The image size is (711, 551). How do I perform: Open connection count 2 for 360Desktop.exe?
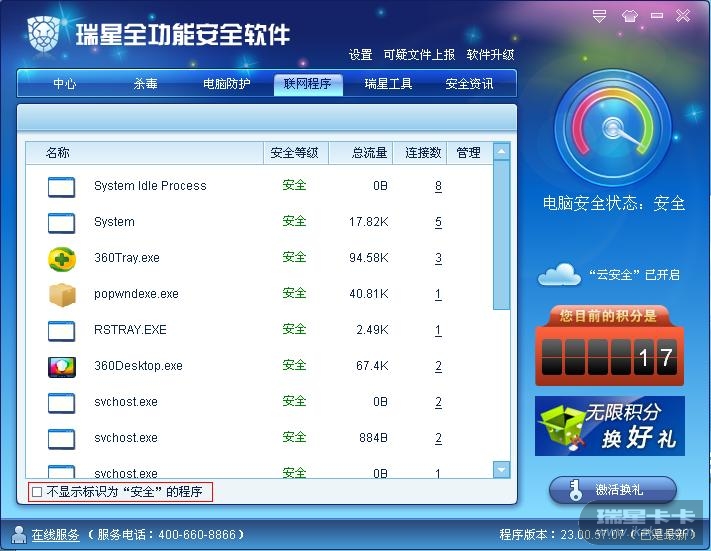pos(438,366)
